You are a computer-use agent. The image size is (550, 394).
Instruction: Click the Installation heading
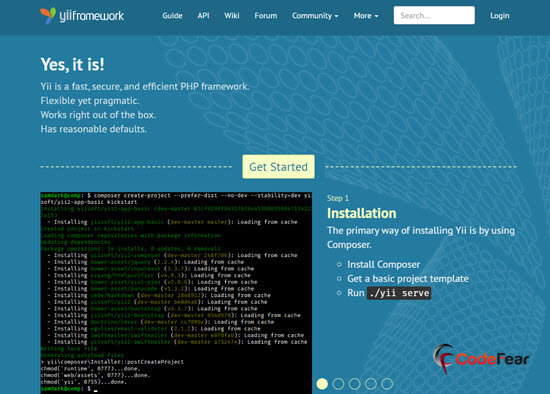[x=361, y=213]
